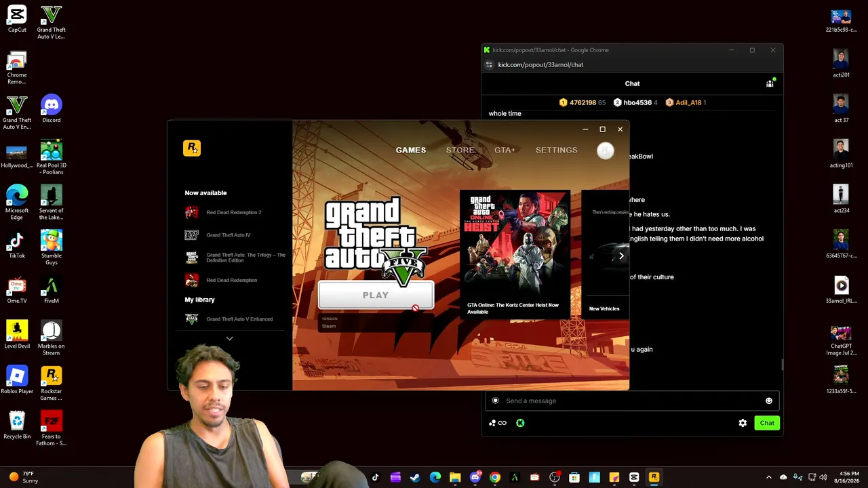Screen dimensions: 868x488
Task: Click the Kick chat address bar URL
Action: 540,65
